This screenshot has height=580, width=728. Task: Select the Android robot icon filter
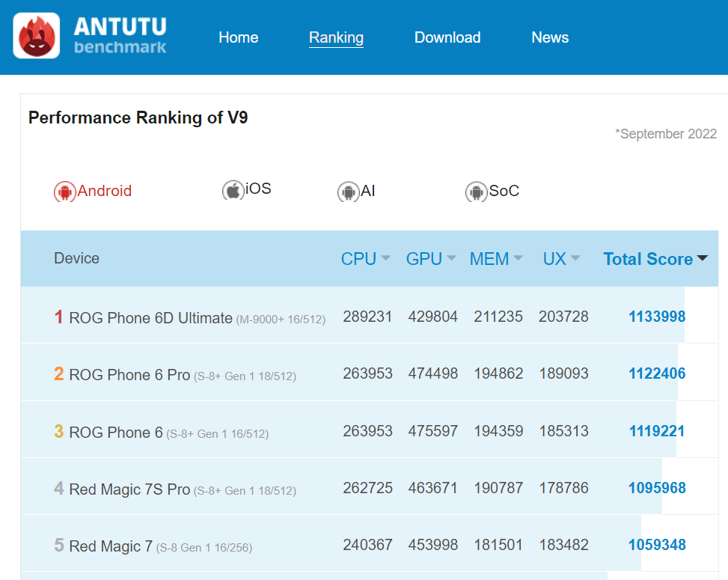point(64,192)
